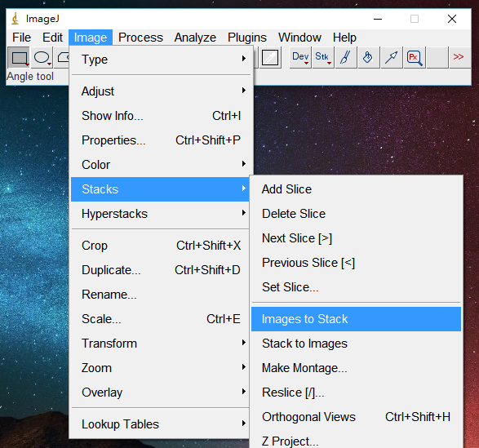Screen dimensions: 479x448
Task: Select Previous Slice [<] entry
Action: [x=357, y=263]
